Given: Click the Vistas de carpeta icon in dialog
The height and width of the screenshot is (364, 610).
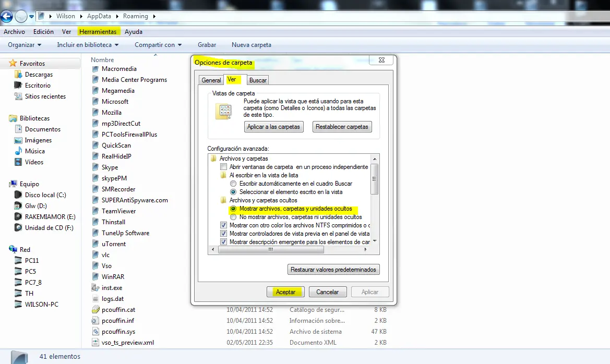Looking at the screenshot, I should pyautogui.click(x=224, y=111).
